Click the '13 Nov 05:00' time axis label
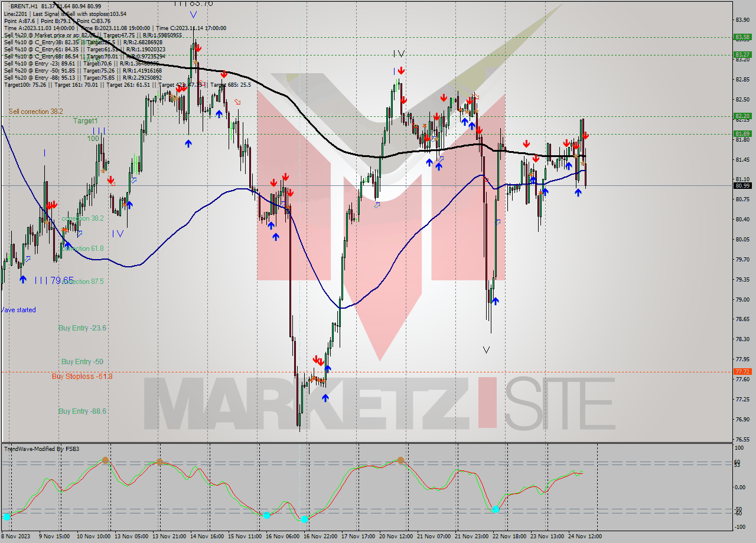Screen dimensions: 756x543 point(131,537)
